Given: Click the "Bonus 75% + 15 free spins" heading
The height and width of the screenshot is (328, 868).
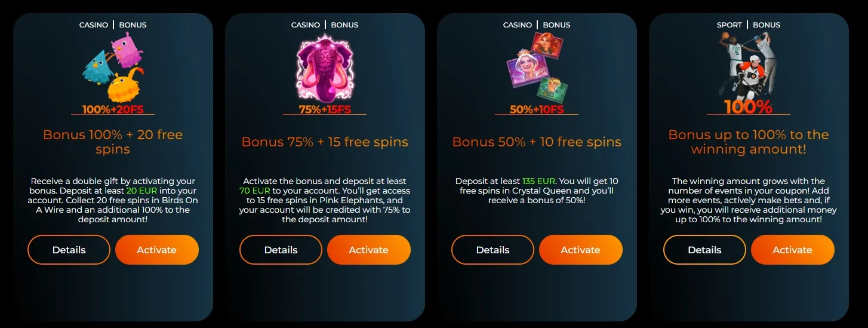Looking at the screenshot, I should point(325,142).
